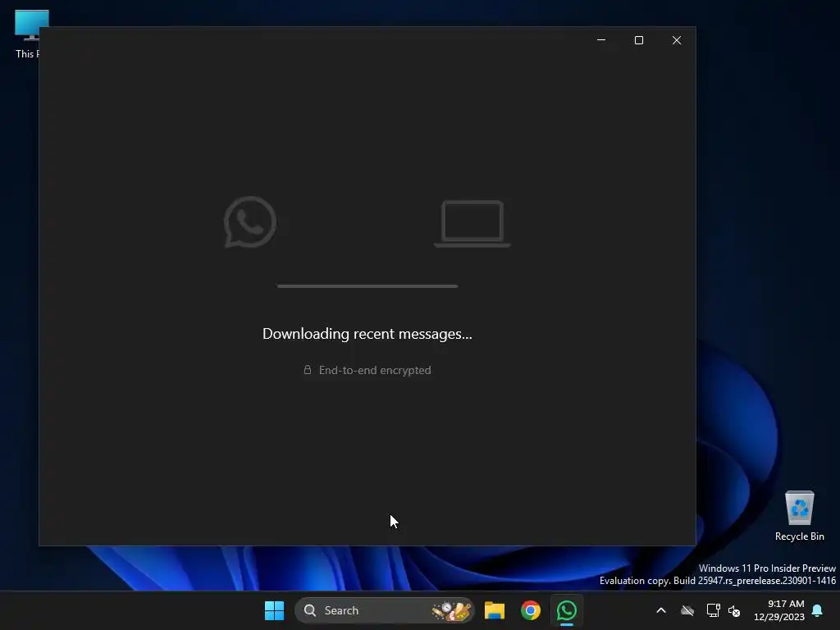840x630 pixels.
Task: Open the network status tray icon
Action: [x=713, y=610]
